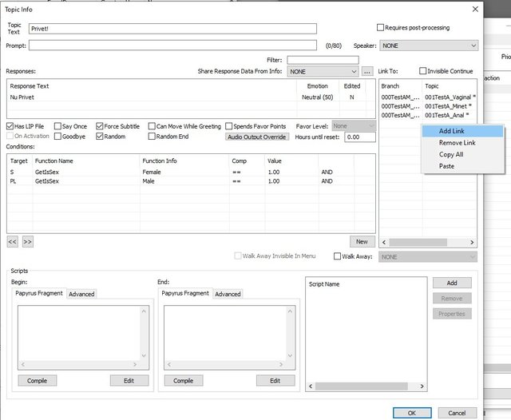Viewport: 511px width, 420px height.
Task: Click New condition button
Action: pos(362,241)
